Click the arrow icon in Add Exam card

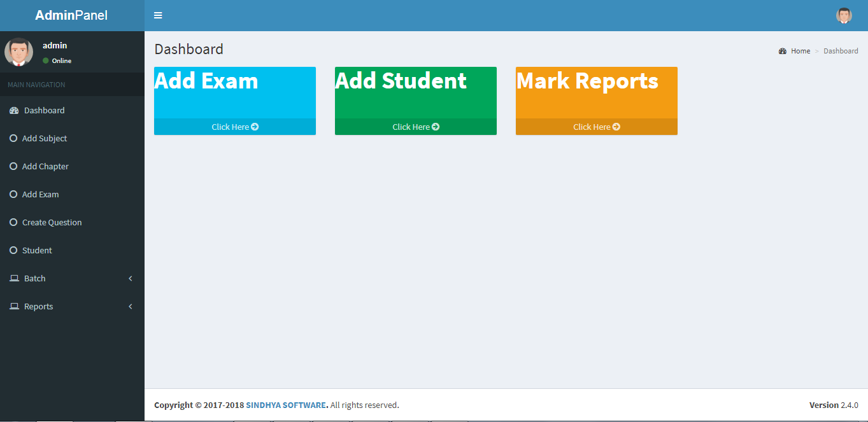(255, 127)
